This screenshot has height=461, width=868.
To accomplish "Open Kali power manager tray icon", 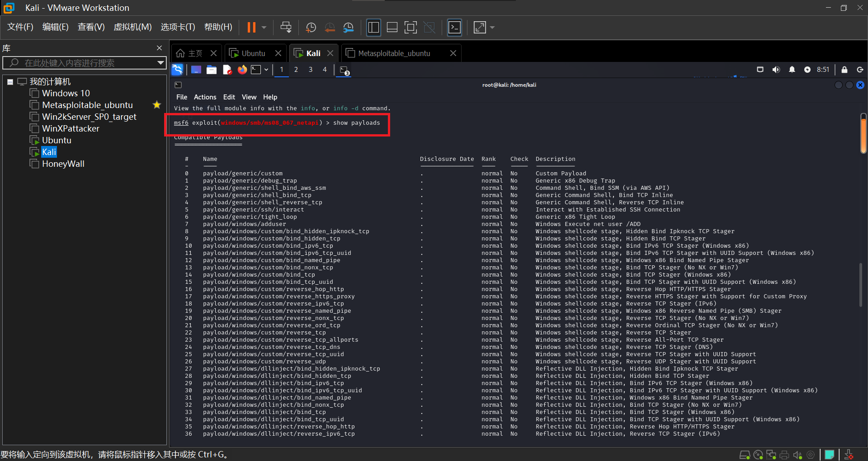I will (807, 70).
